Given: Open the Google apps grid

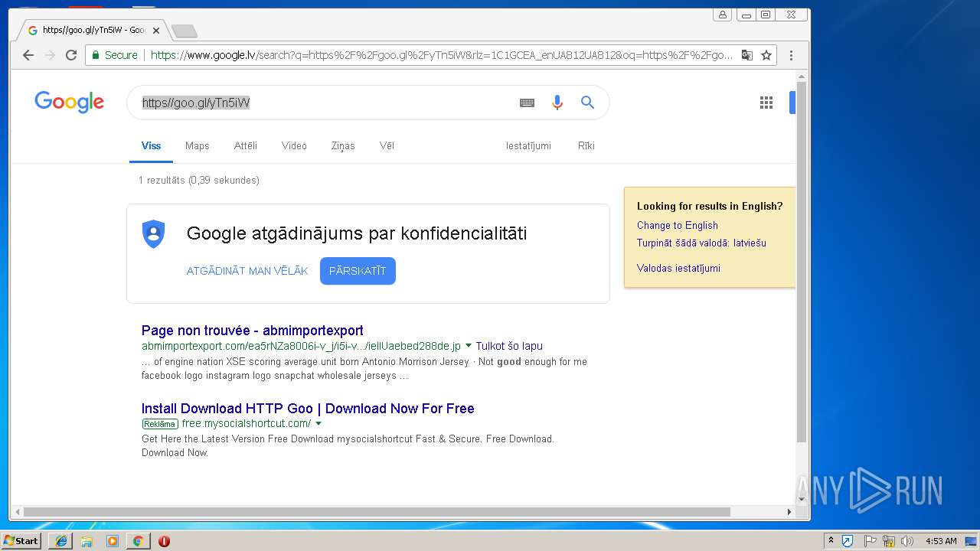Looking at the screenshot, I should pyautogui.click(x=766, y=103).
